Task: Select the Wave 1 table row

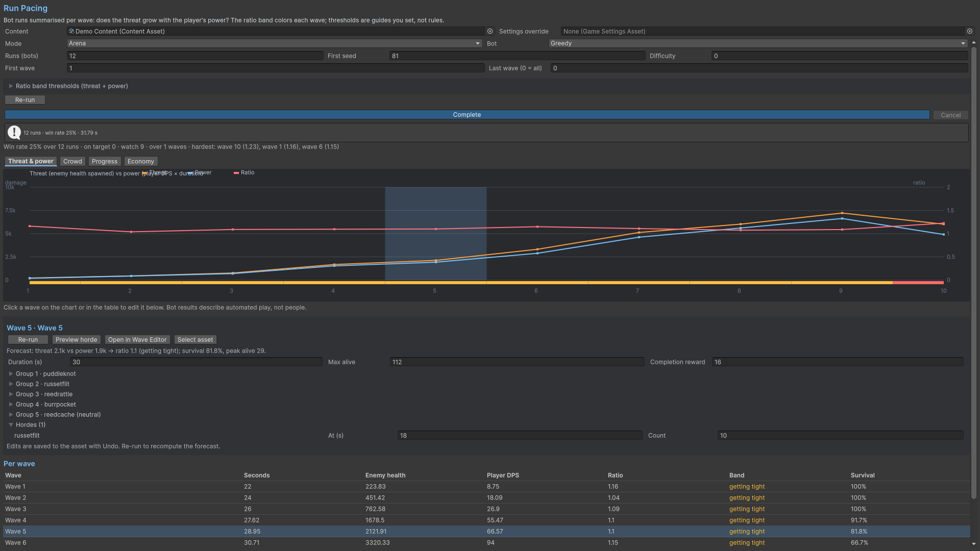Action: [487, 487]
